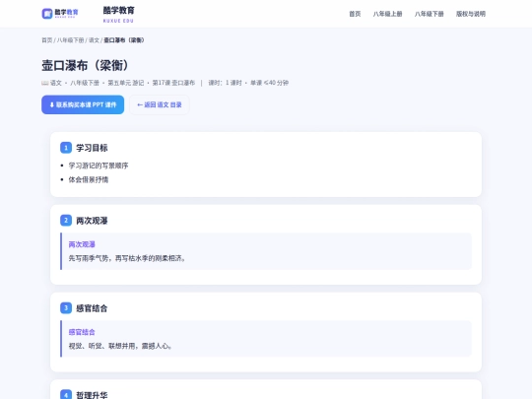The image size is (532, 399).
Task: Click the bullet text 学习游记的写景顺序
Action: click(99, 166)
